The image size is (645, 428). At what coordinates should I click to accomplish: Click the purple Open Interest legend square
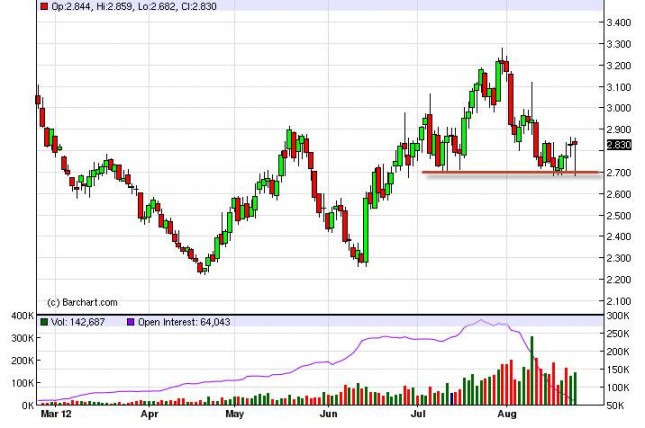(x=131, y=322)
